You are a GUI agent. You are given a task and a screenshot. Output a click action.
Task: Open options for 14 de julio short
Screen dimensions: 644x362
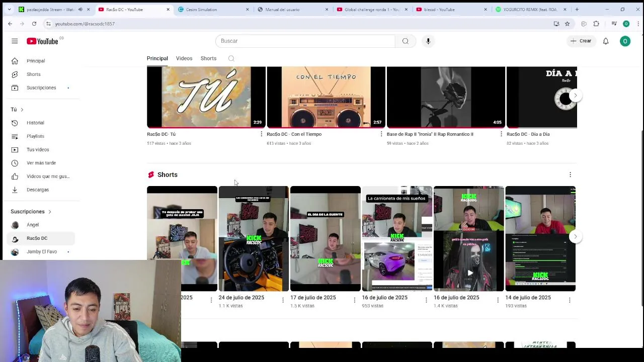coord(570,300)
